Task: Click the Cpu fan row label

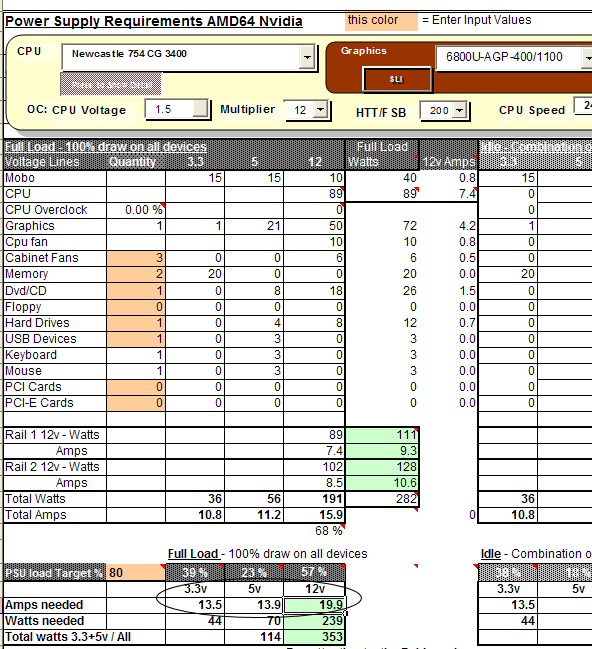Action: pyautogui.click(x=26, y=242)
